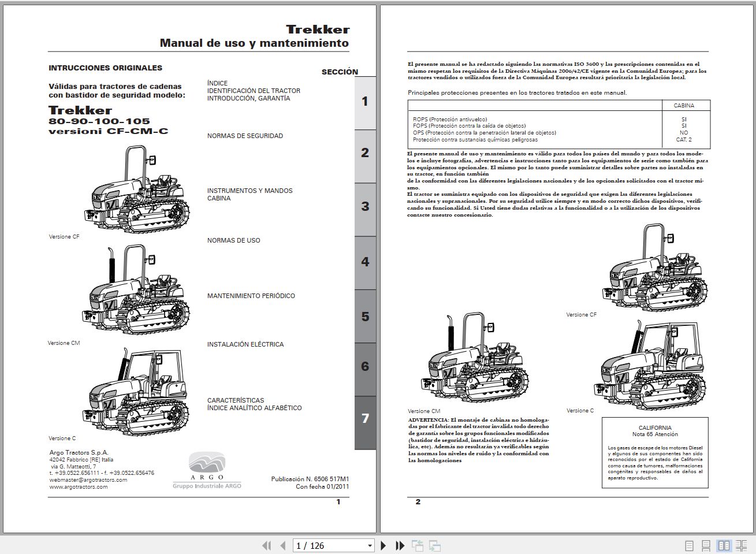The height and width of the screenshot is (554, 756).
Task: Click the next view navigation icon
Action: 435,545
